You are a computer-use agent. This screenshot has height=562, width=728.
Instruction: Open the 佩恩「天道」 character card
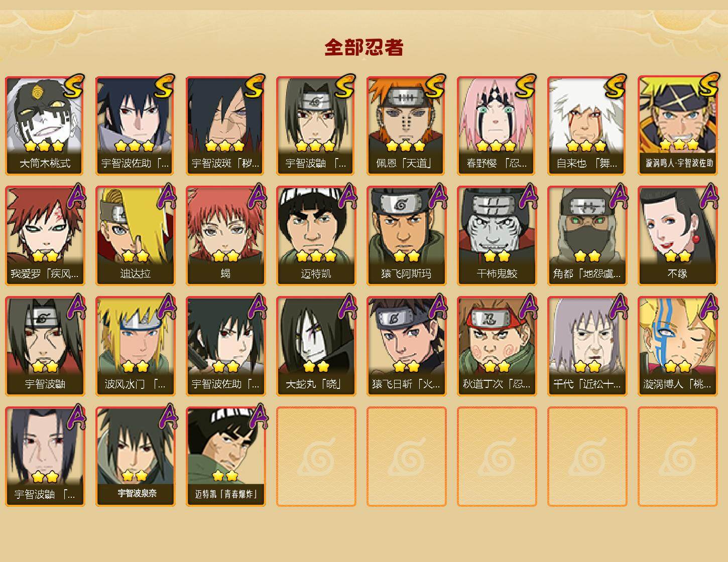(406, 125)
